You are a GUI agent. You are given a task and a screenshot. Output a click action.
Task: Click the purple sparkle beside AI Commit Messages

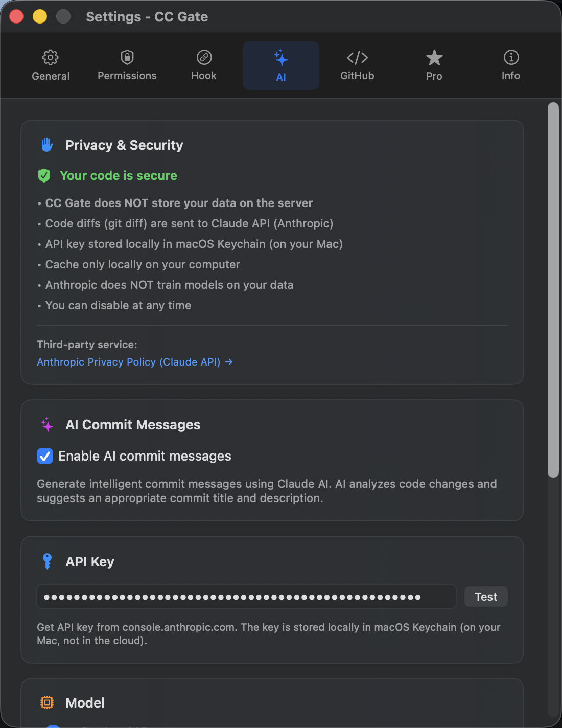46,424
